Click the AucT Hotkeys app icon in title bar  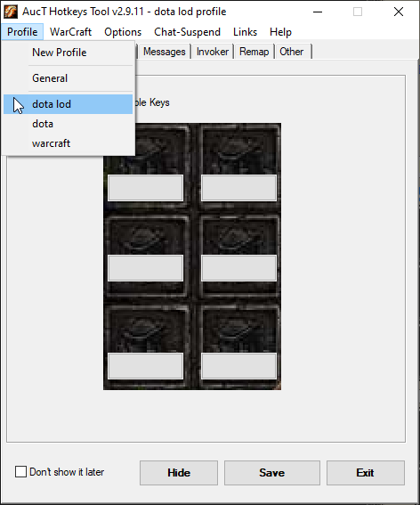point(11,12)
